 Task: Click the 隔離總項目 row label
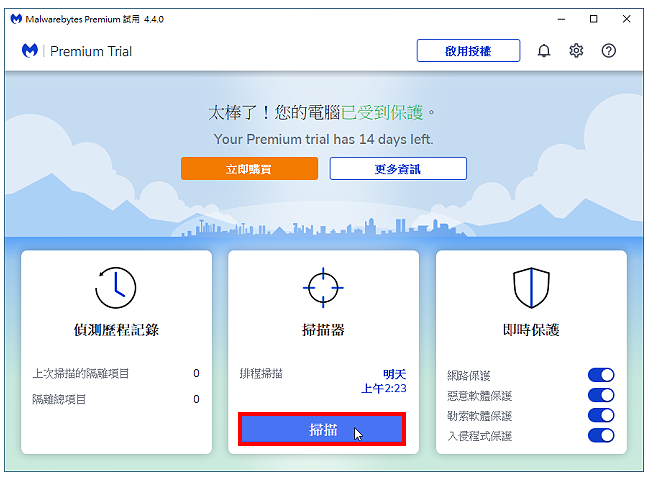59,399
